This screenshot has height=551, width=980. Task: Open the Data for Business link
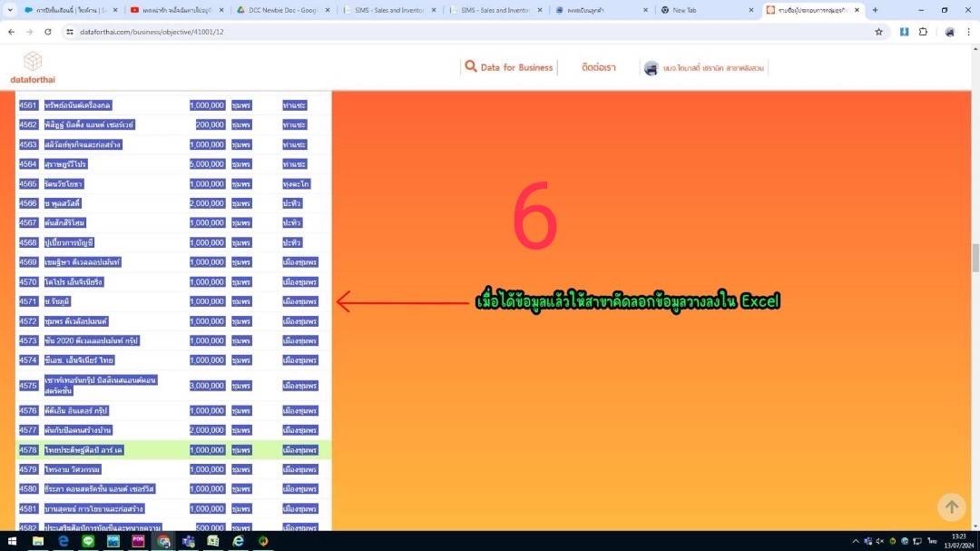coord(516,68)
